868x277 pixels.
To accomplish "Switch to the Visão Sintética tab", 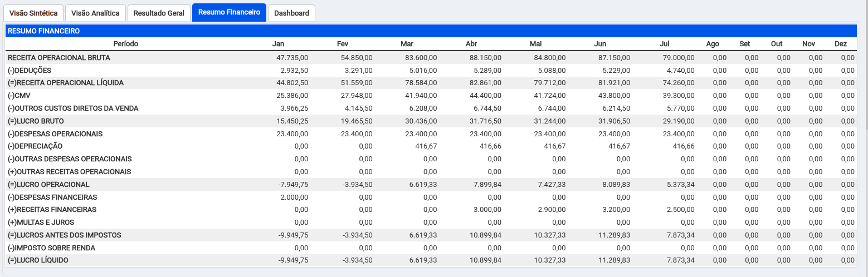I will point(33,13).
